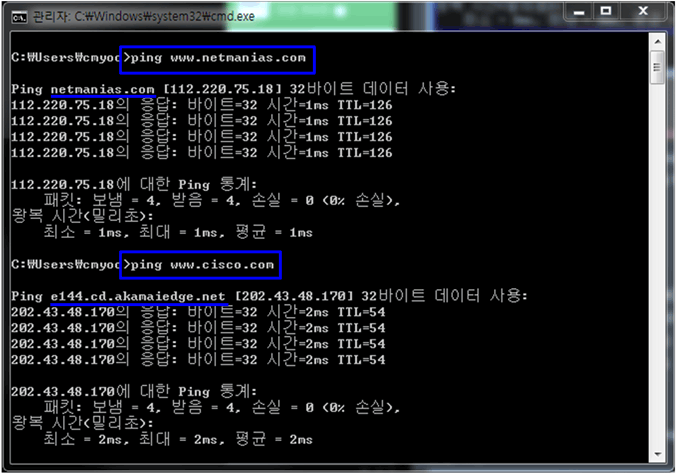The height and width of the screenshot is (475, 677).
Task: Click the '202.43.48.170에 대한 Ping 통계:' line
Action: (134, 392)
